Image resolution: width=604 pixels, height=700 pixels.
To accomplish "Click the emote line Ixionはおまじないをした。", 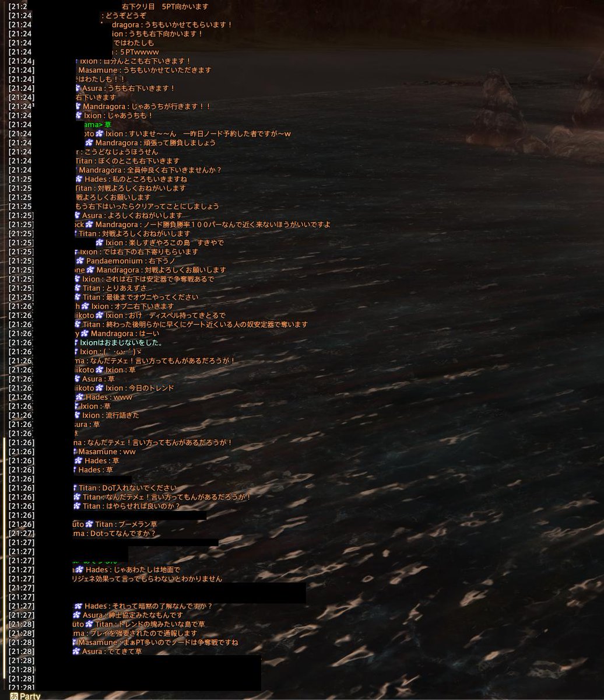I will pyautogui.click(x=121, y=343).
